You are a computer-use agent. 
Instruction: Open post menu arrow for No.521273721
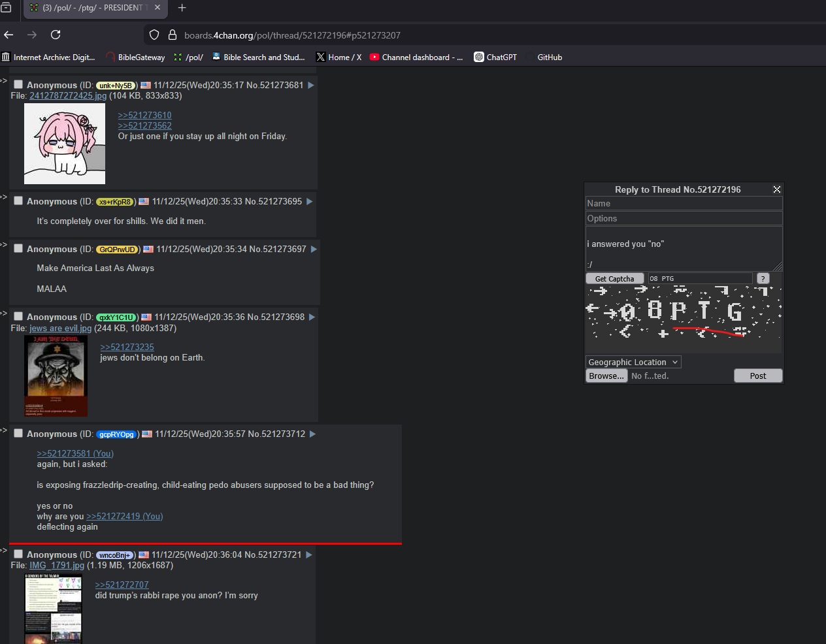(x=309, y=555)
